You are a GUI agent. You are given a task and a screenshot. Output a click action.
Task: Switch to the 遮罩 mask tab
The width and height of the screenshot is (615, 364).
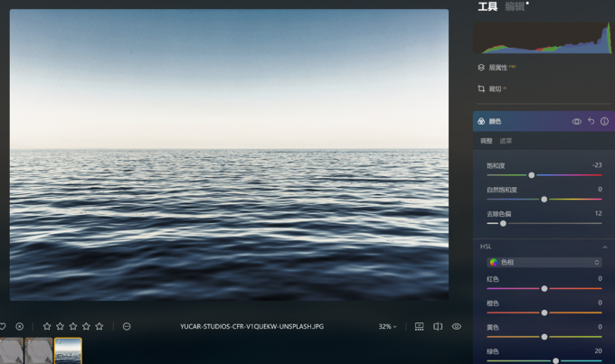[x=506, y=141]
